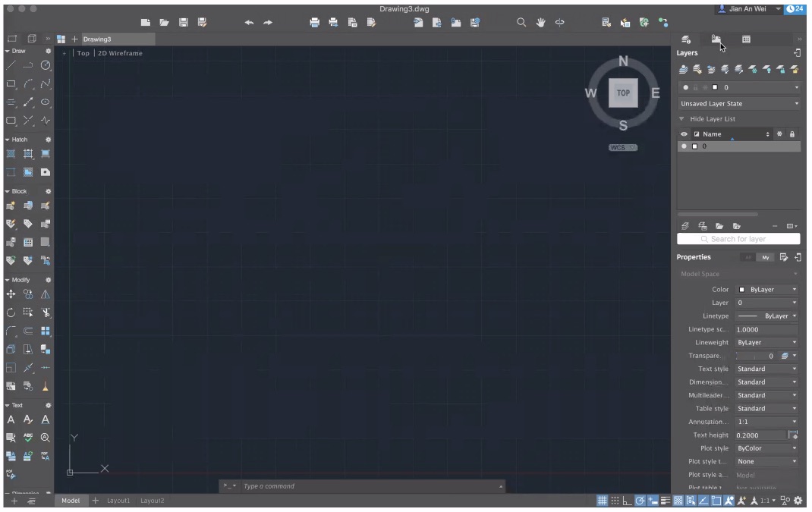812x512 pixels.
Task: Choose the Move tool in Modify panel
Action: click(x=11, y=294)
